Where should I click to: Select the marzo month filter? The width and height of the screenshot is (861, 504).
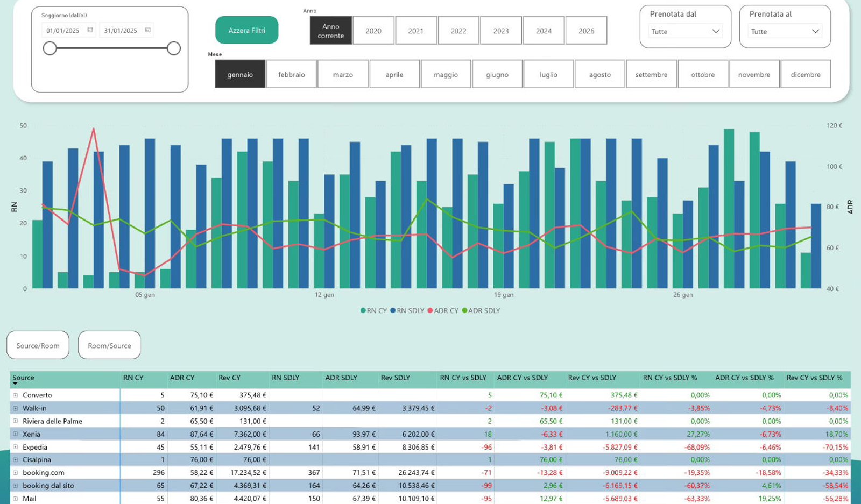click(x=343, y=74)
